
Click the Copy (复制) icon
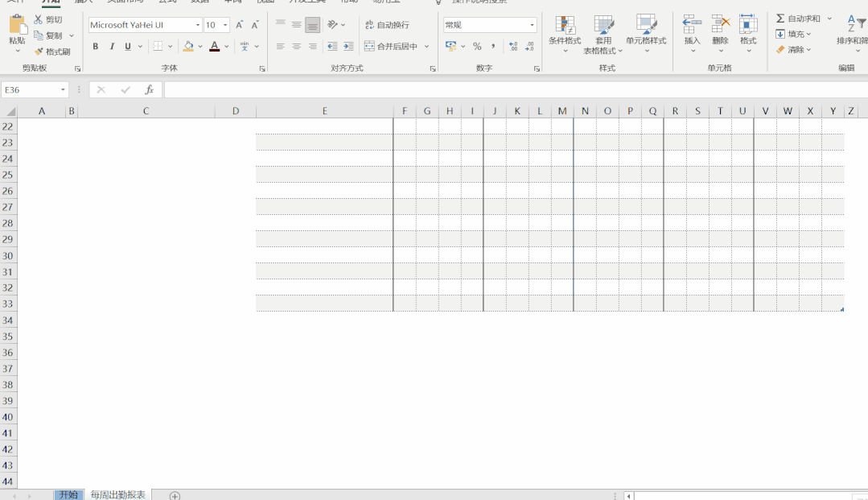[x=38, y=35]
